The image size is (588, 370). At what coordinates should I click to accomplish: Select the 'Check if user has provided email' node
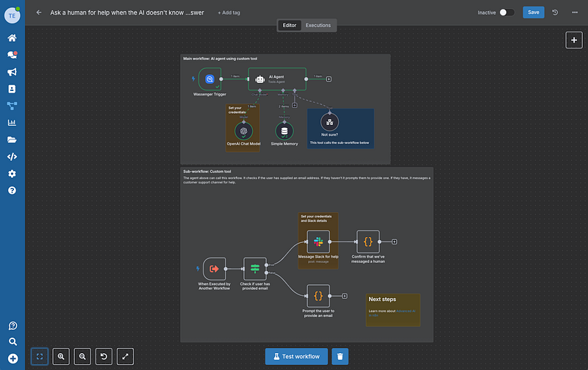pyautogui.click(x=255, y=269)
